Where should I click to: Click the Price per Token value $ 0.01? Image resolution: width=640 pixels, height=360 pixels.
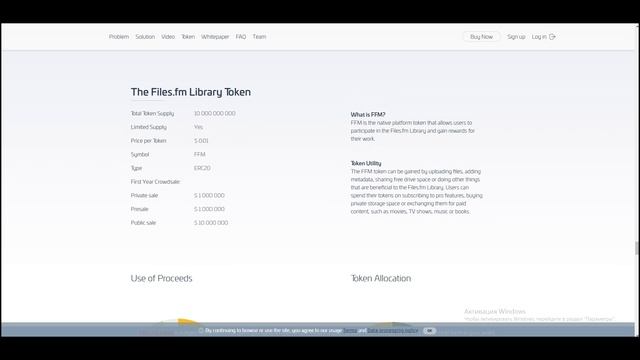point(201,141)
